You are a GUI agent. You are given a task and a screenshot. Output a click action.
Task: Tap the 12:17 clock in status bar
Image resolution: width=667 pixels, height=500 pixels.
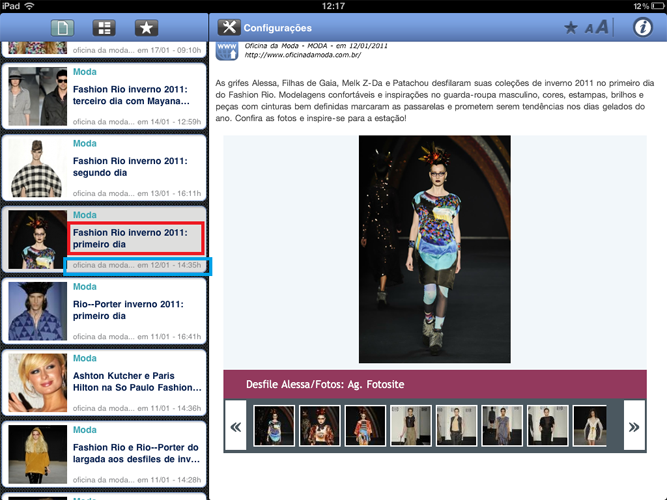(x=334, y=6)
